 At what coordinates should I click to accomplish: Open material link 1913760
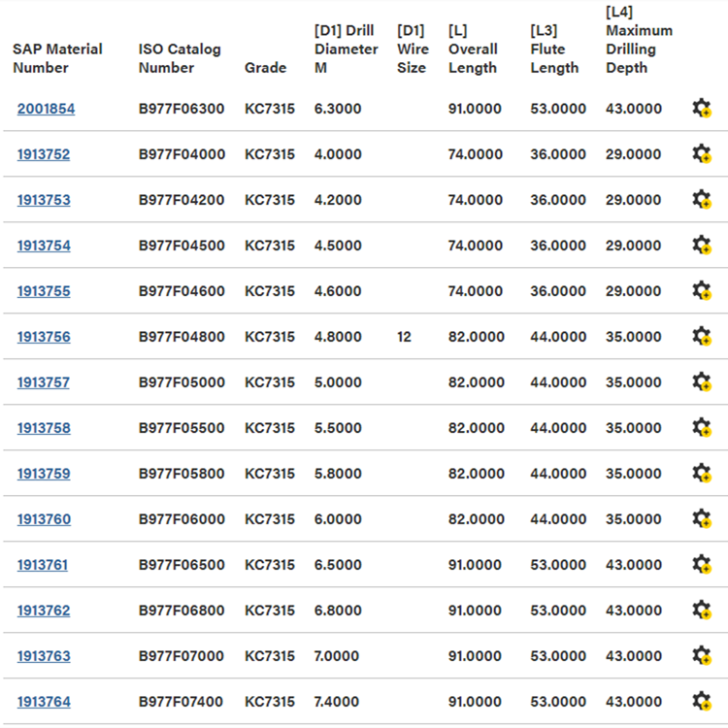point(44,519)
